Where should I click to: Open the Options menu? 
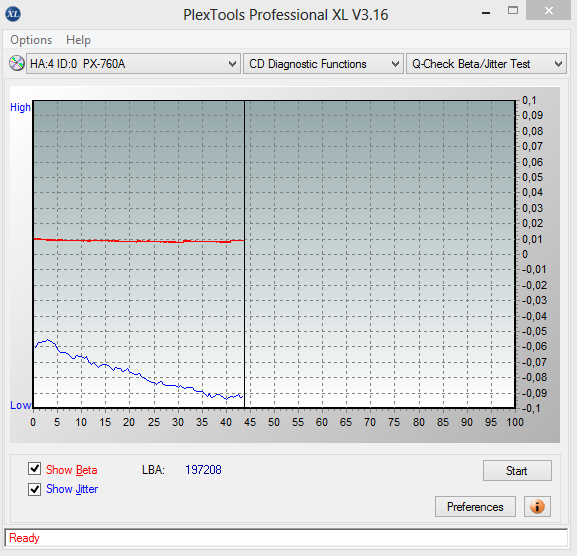31,40
